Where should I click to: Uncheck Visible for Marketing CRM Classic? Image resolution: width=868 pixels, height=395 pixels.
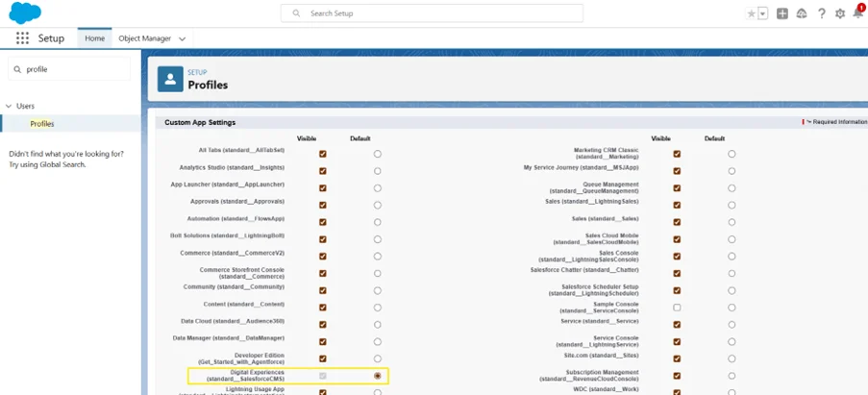[x=677, y=154]
